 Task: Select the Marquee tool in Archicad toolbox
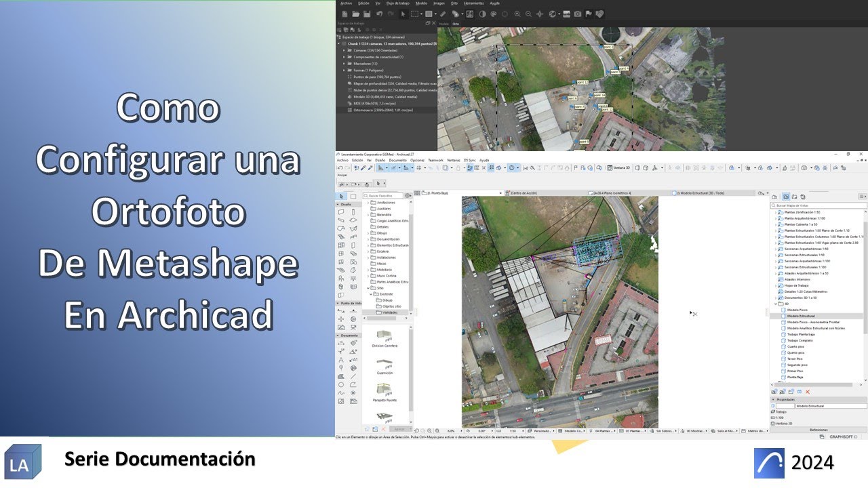(x=353, y=196)
